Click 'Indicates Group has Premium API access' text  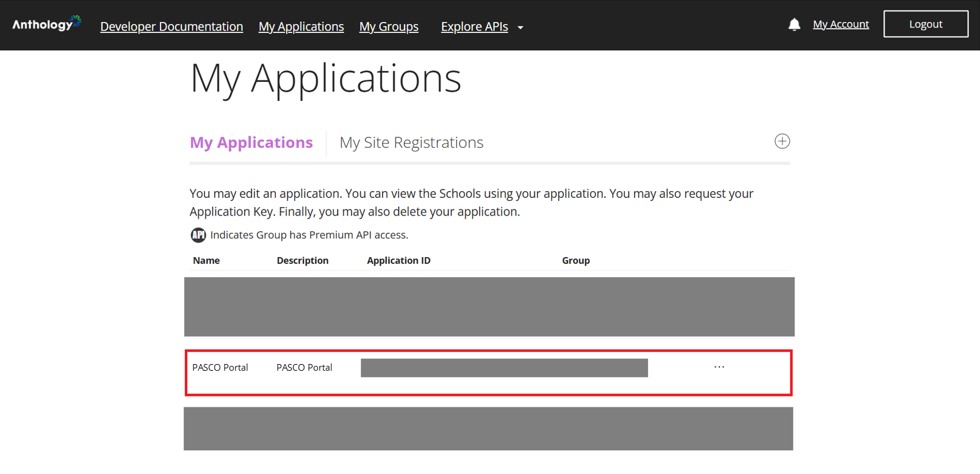tap(309, 235)
